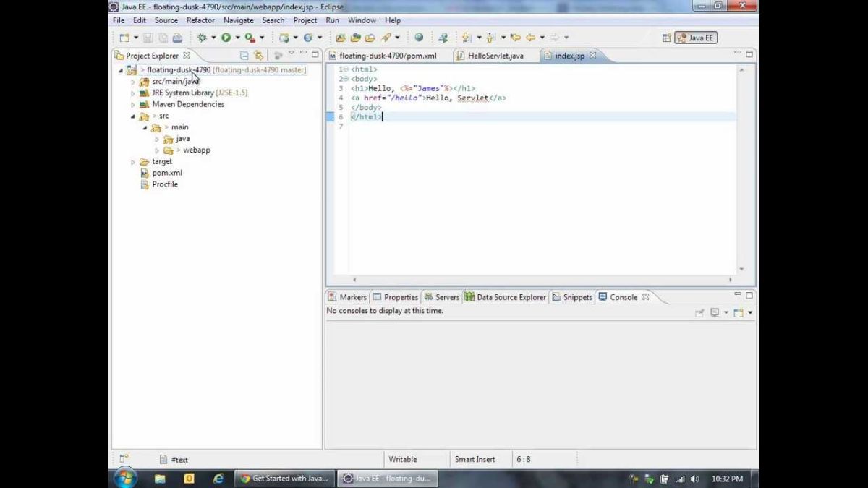
Task: Click the green Run launcher icon
Action: click(x=226, y=38)
